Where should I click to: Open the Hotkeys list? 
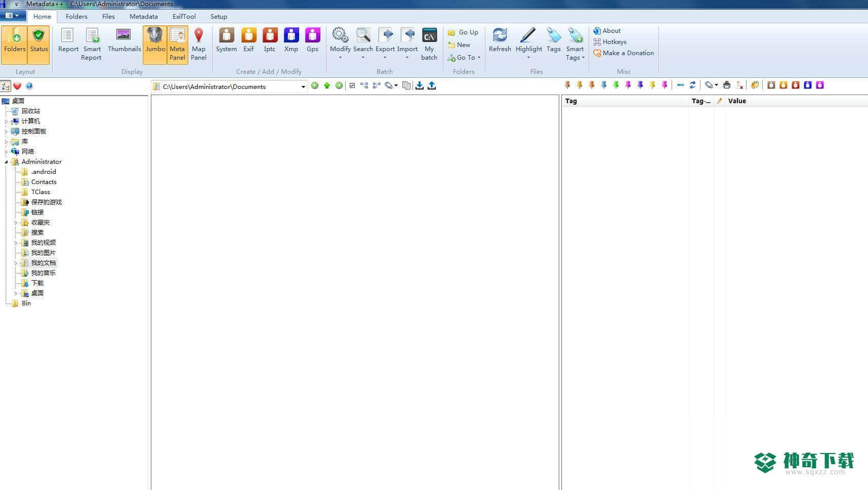tap(610, 42)
